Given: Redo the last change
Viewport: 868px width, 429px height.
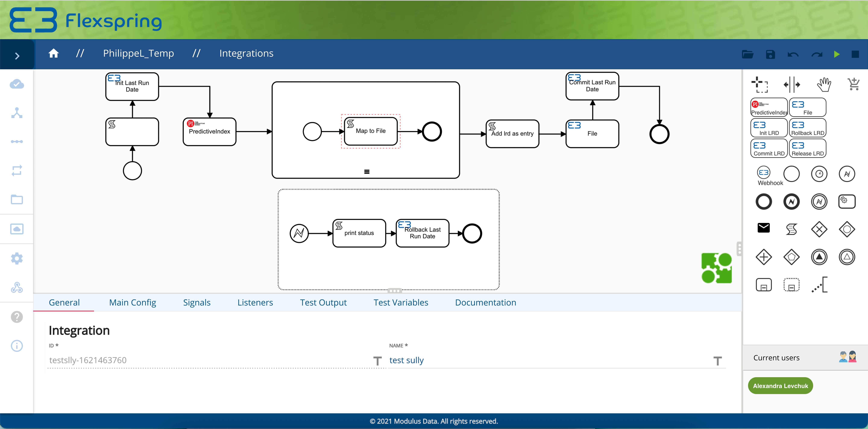Looking at the screenshot, I should [817, 54].
